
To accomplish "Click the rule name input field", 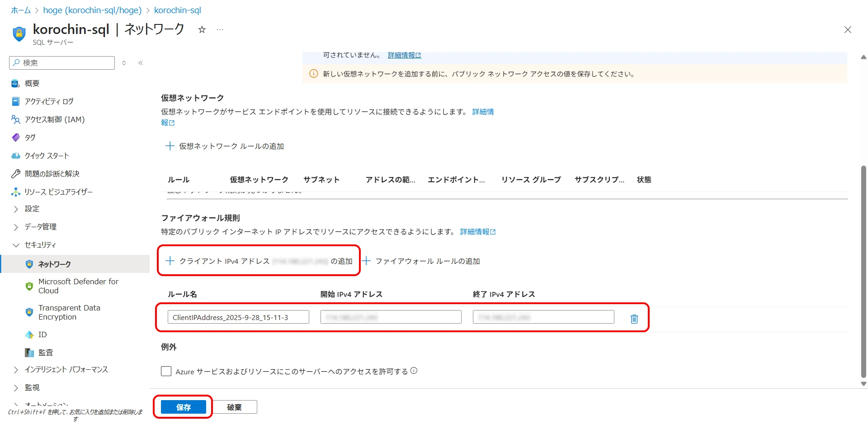I will coord(238,317).
